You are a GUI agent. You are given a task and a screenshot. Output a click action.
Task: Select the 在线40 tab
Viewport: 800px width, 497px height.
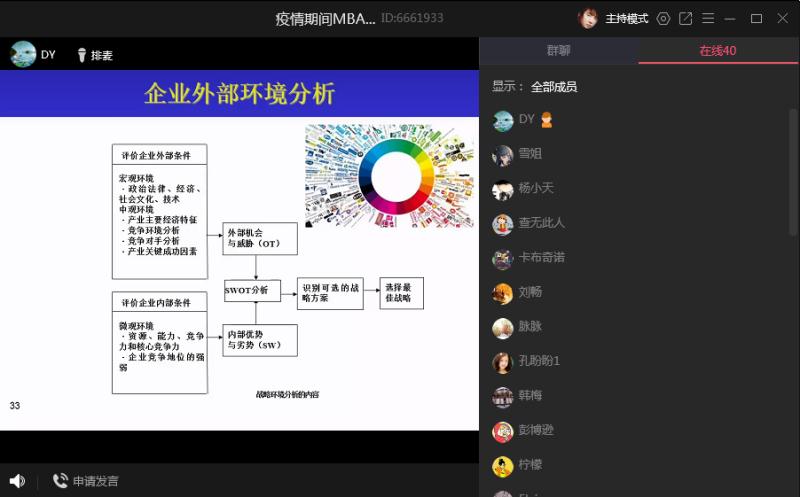718,51
